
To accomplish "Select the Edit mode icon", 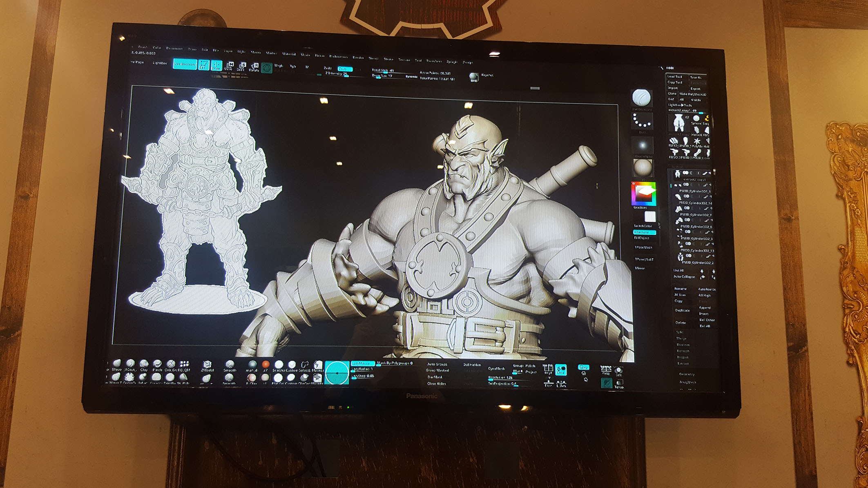I will (203, 65).
